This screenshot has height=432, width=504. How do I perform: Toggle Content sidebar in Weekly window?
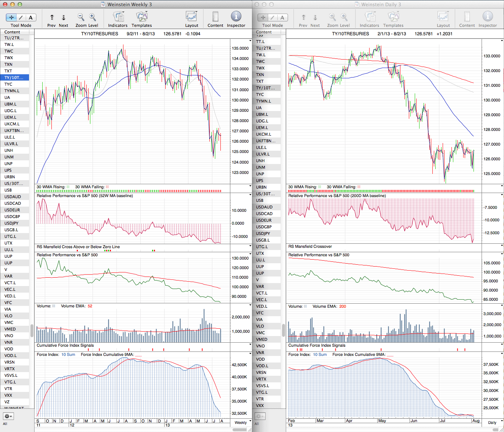pos(215,17)
